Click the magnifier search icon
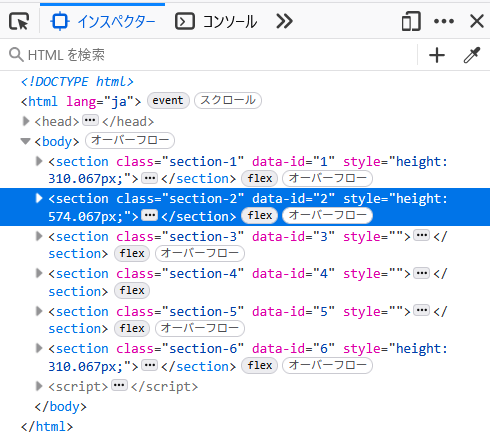This screenshot has width=490, height=440. point(16,55)
